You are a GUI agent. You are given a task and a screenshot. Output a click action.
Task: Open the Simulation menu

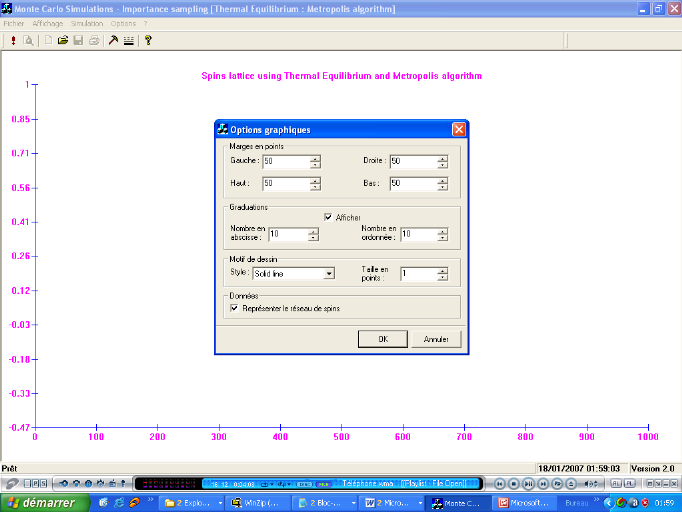pos(87,23)
